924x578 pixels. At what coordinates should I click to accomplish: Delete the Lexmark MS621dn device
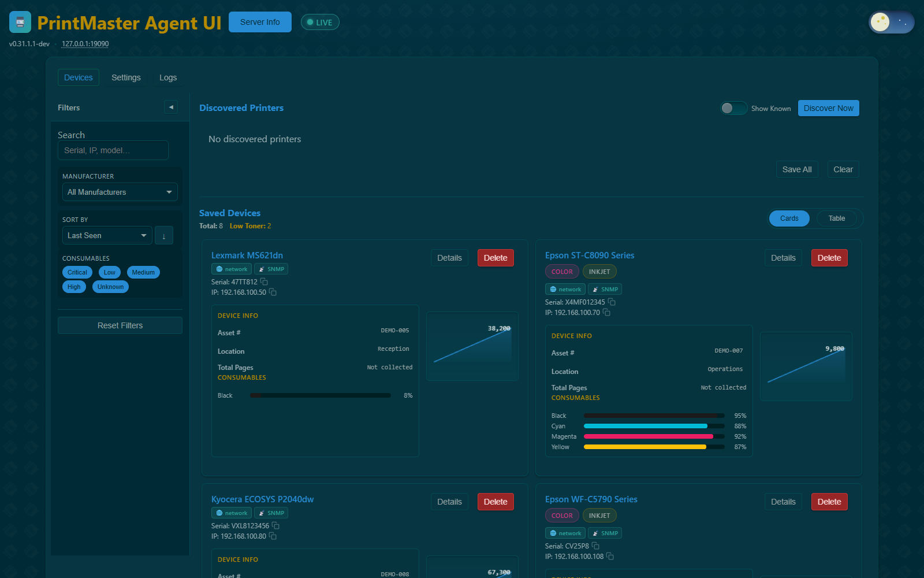click(x=495, y=258)
